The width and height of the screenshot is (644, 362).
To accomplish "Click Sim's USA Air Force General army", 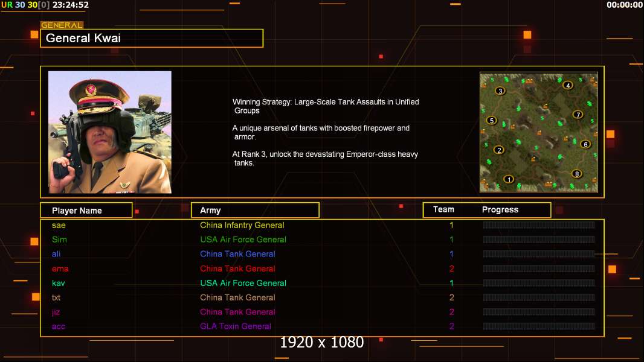I will point(243,240).
